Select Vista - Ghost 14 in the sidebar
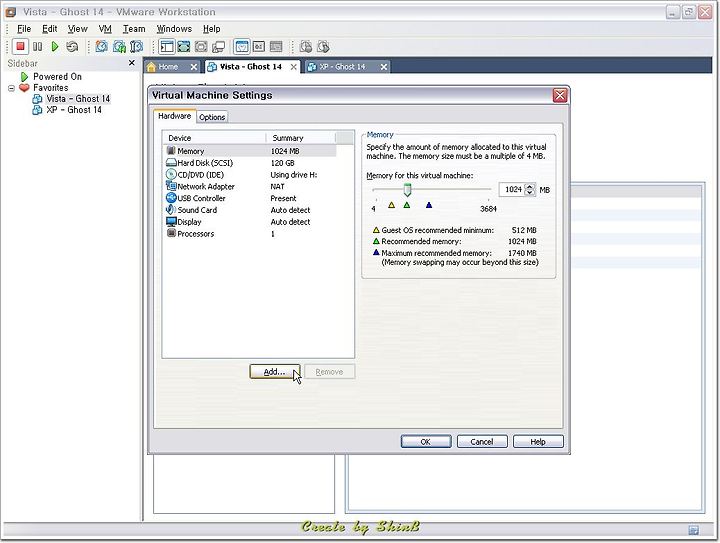Image resolution: width=720 pixels, height=543 pixels. point(78,99)
